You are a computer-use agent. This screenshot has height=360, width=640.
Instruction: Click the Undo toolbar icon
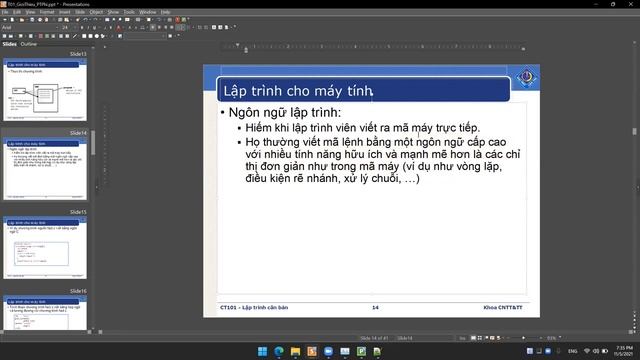(x=85, y=20)
